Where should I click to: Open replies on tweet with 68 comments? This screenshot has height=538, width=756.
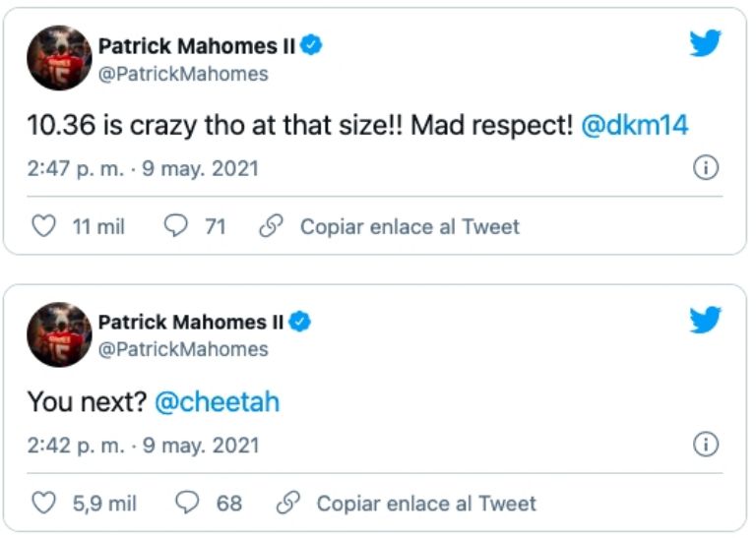187,504
